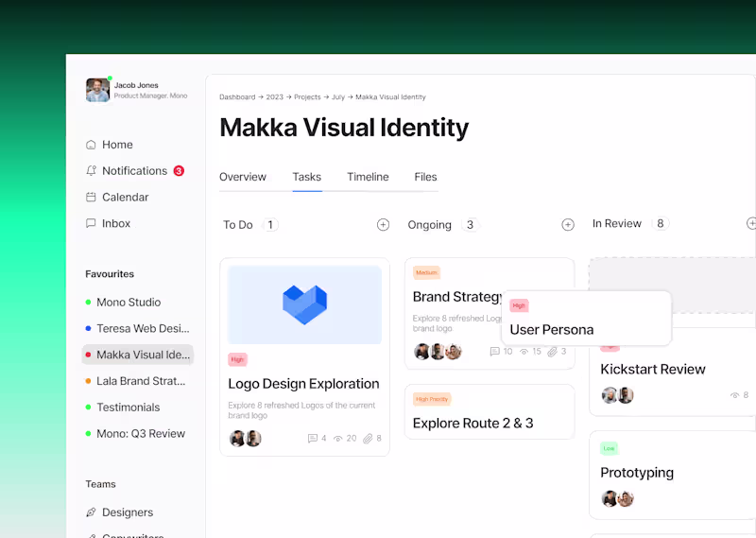Click the Medium tag on Brand Strategy card
756x538 pixels.
(427, 272)
